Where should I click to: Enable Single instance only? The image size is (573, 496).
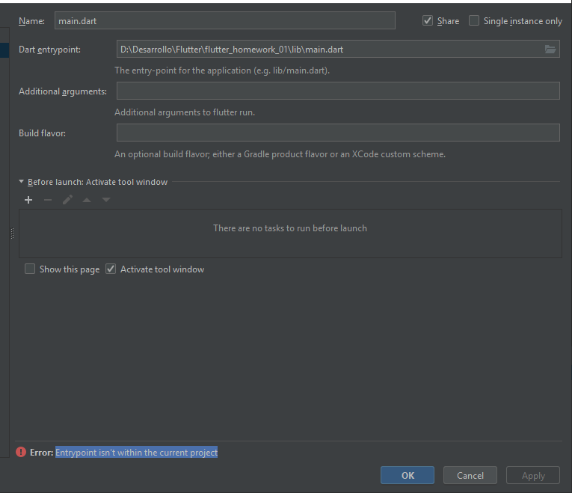point(474,20)
